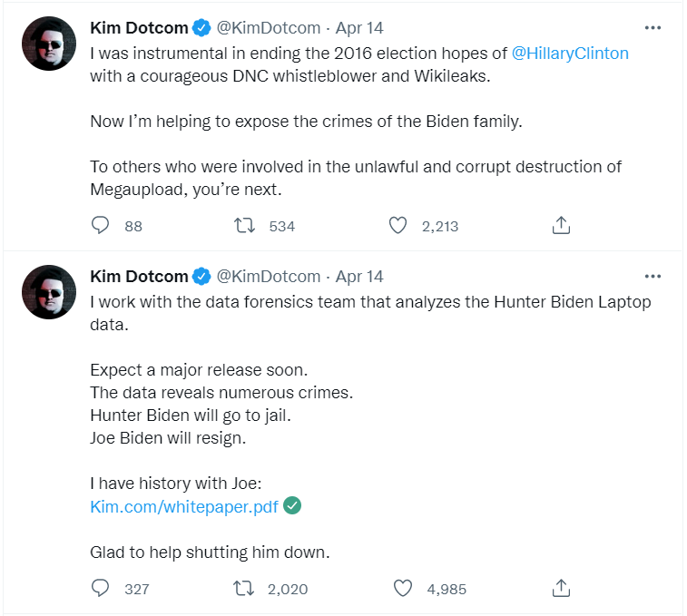This screenshot has height=616, width=687.
Task: Like the tweet with 4,985 likes
Action: [403, 589]
